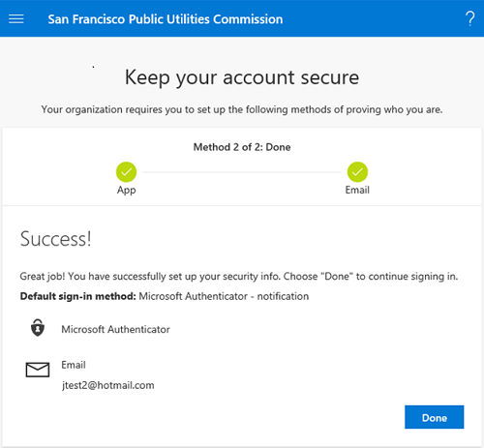Click the "Great job!" confirmation message

[239, 277]
